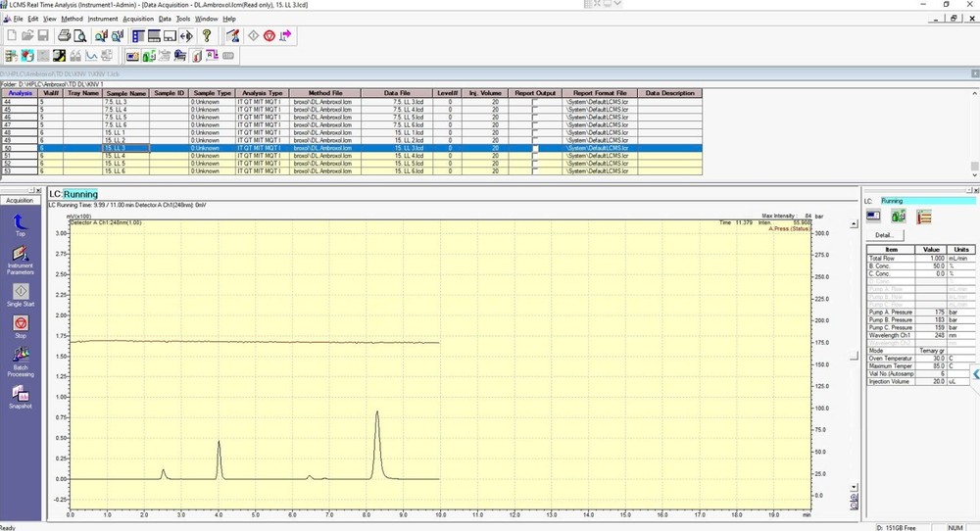This screenshot has height=531, width=980.
Task: Click the diamond Start icon in top toolbar
Action: tap(253, 35)
